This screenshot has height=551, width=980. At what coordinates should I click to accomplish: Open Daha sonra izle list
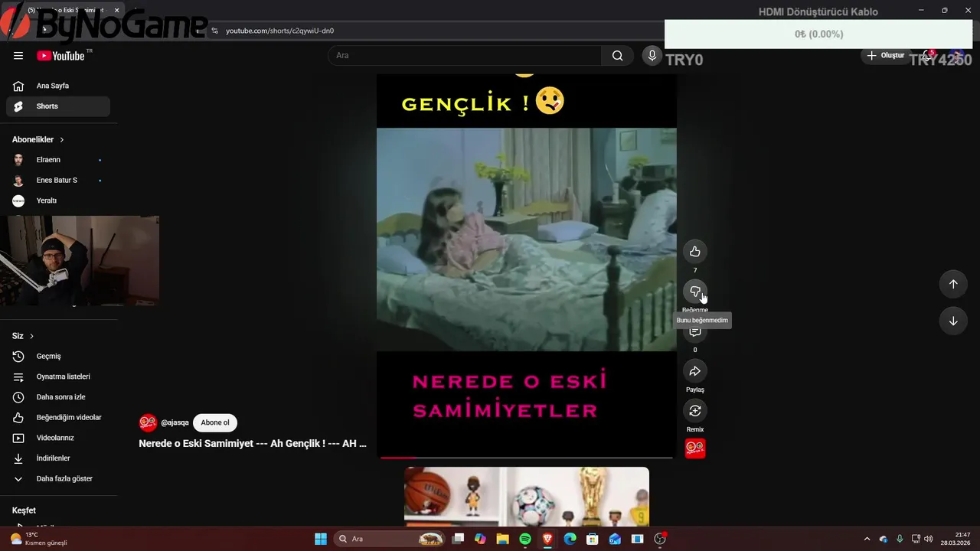coord(58,397)
